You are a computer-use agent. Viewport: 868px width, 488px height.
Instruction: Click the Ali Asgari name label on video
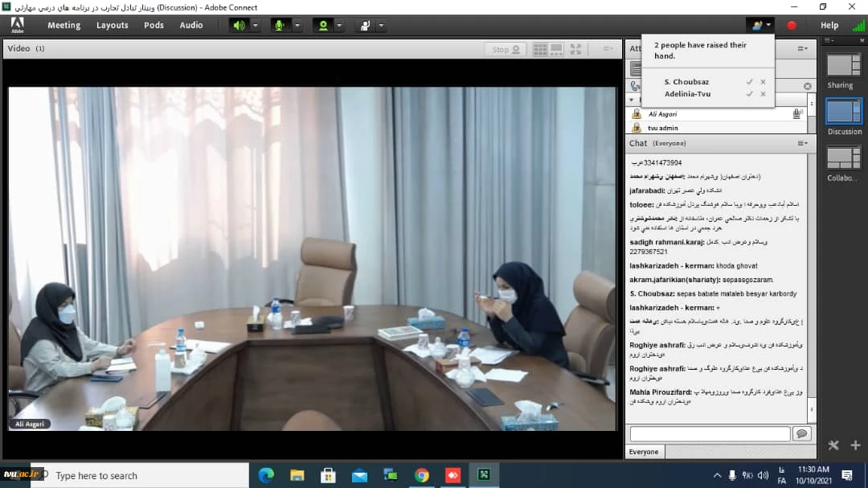click(x=30, y=424)
